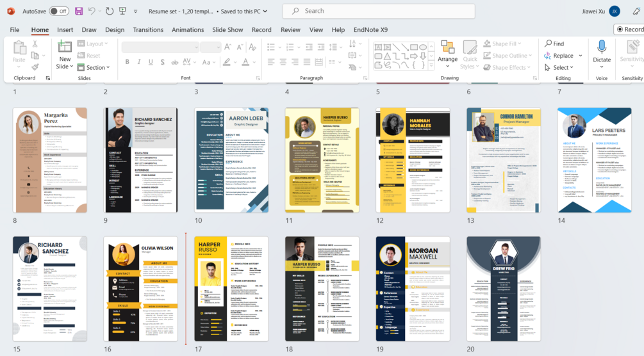Viewport: 644px width, 356px height.
Task: Select the Text Box shape
Action: tap(378, 47)
